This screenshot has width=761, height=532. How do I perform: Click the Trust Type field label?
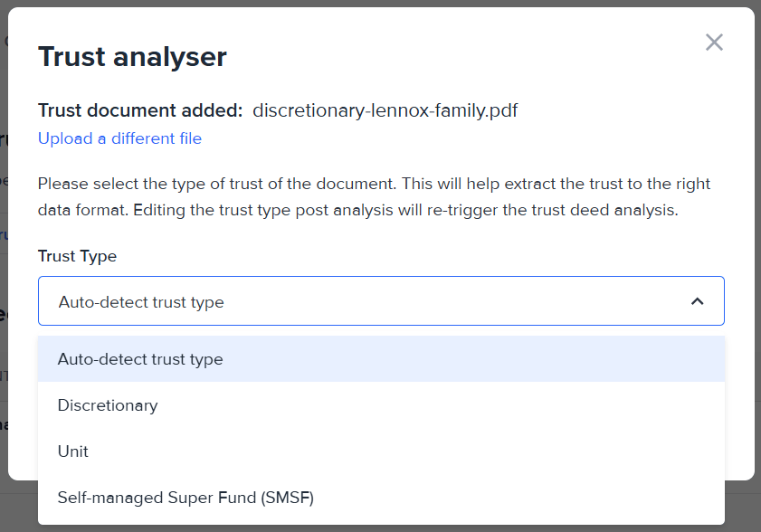tap(77, 256)
